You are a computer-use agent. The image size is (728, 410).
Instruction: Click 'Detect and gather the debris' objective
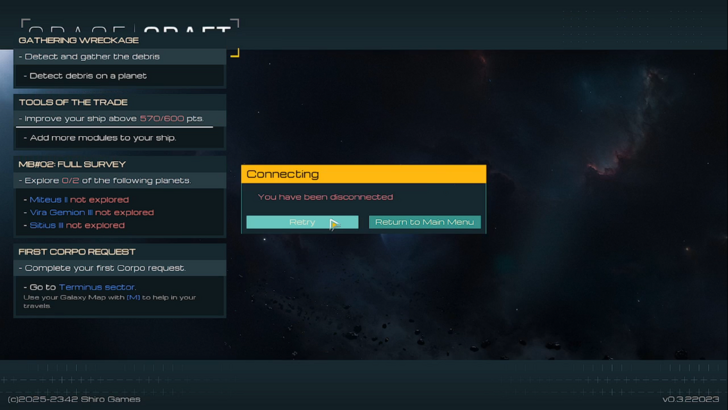120,57
